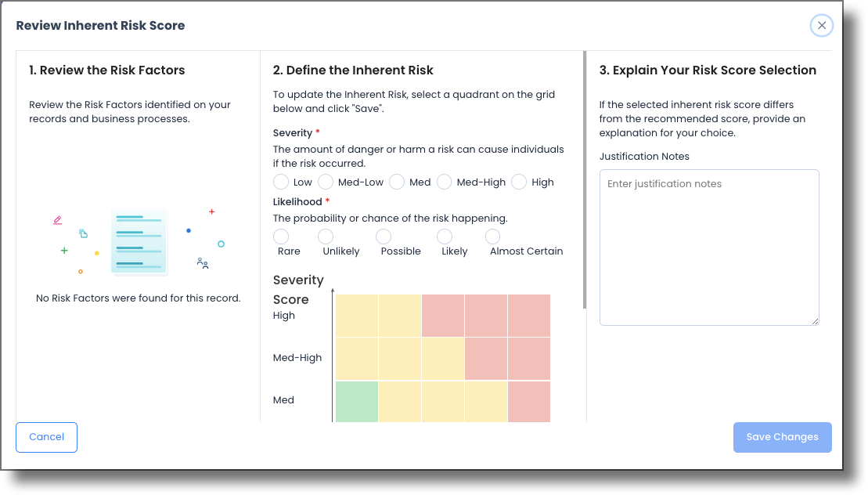Cancel the risk score review
868x495 pixels.
pos(46,437)
